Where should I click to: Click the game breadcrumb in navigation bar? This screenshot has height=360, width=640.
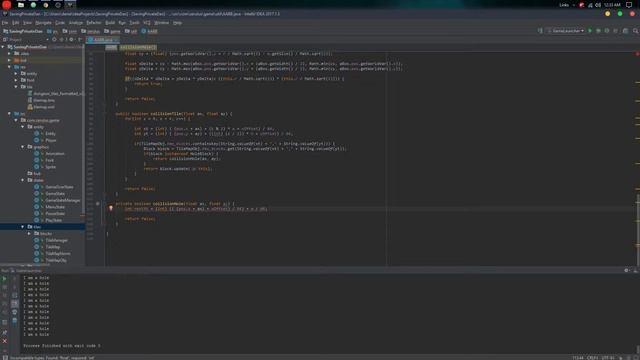(112, 31)
